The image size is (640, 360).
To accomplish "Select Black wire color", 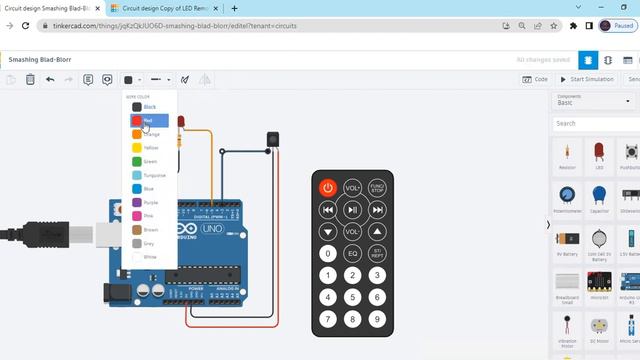I will coord(149,107).
